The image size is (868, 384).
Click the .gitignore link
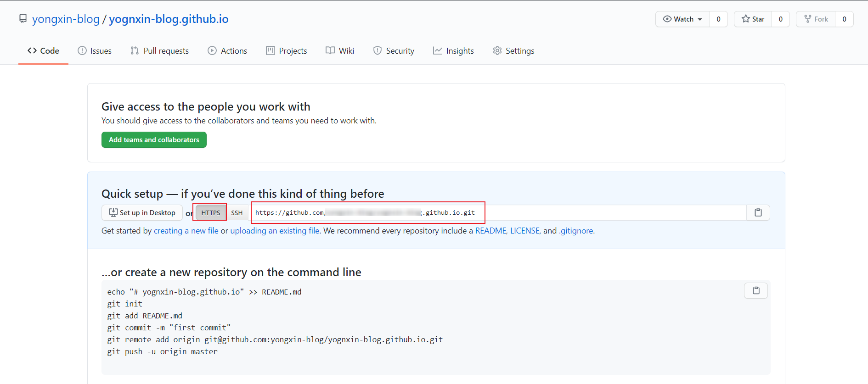point(576,231)
